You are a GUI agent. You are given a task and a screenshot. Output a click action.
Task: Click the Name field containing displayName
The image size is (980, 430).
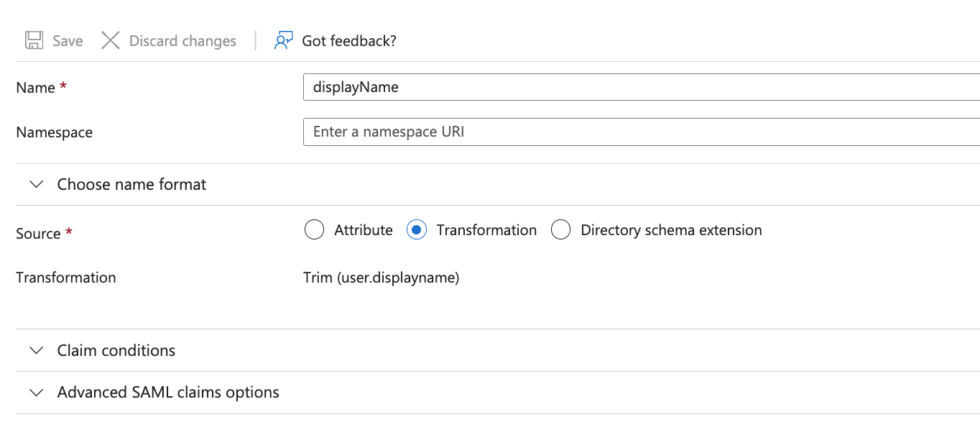(642, 87)
